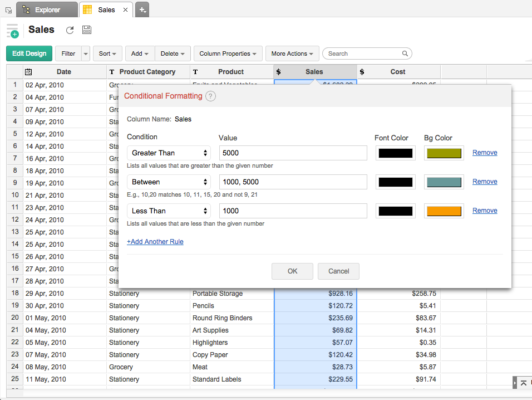The width and height of the screenshot is (532, 400).
Task: Click the save floppy disk icon
Action: 87,30
